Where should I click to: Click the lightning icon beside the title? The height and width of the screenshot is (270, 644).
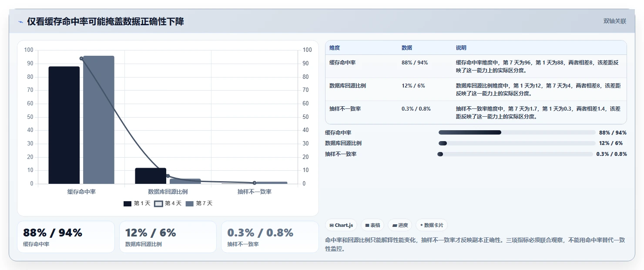(x=21, y=22)
